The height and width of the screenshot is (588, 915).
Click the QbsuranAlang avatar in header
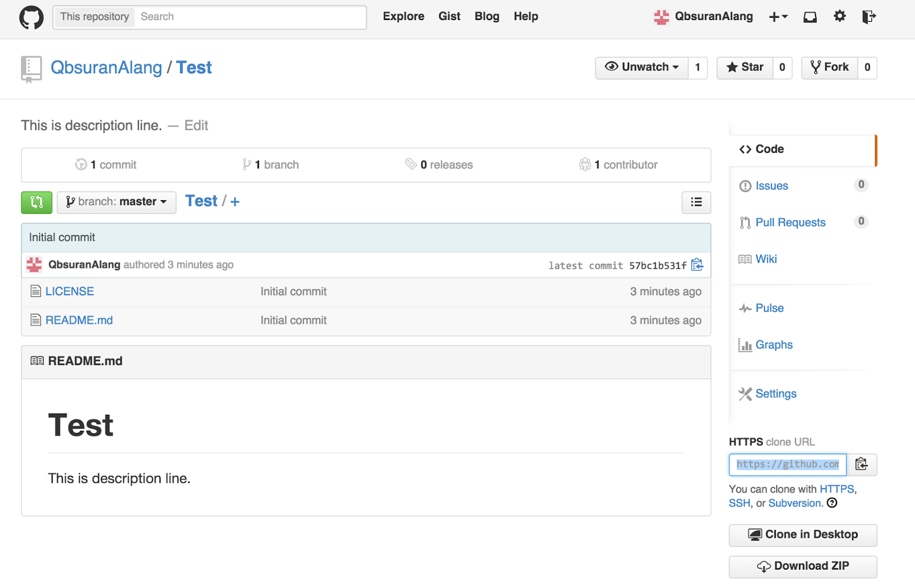(661, 17)
